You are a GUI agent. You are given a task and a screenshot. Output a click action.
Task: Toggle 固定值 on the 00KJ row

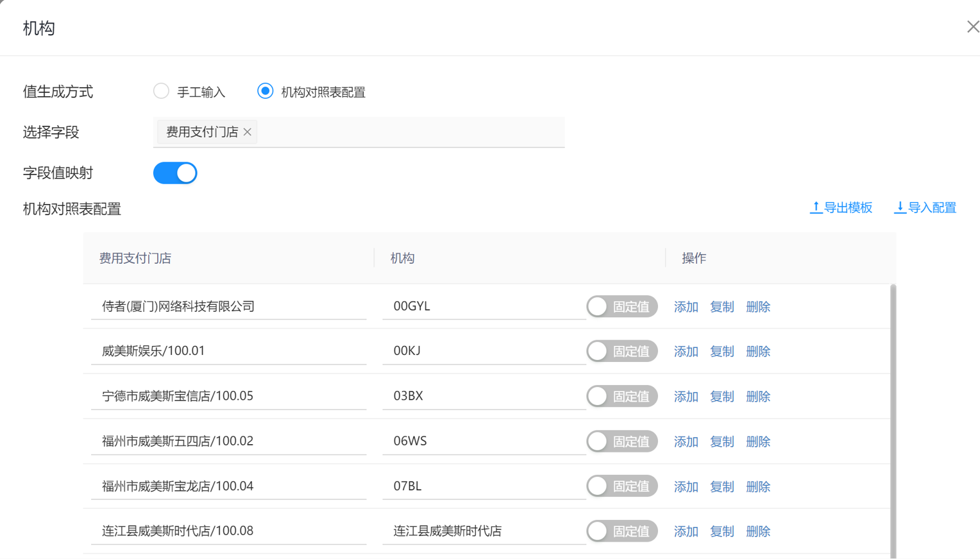coord(621,351)
